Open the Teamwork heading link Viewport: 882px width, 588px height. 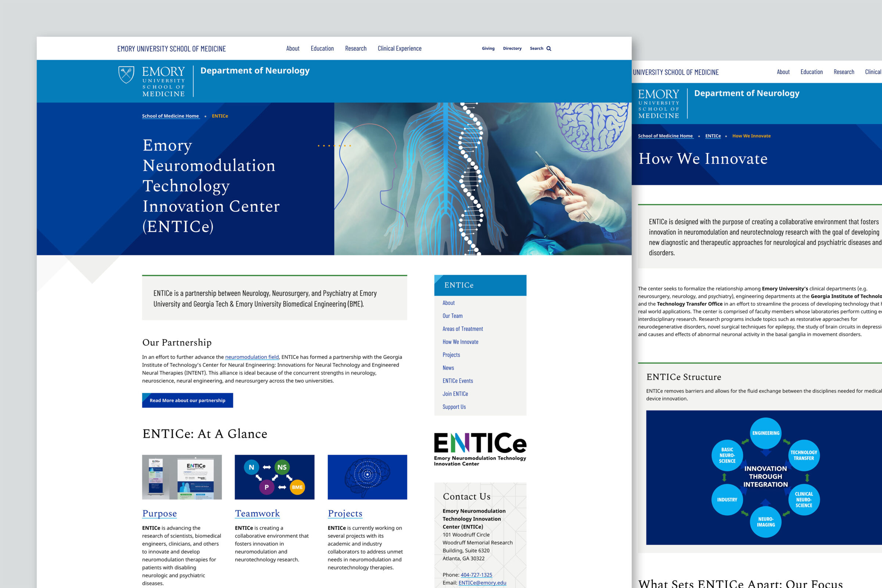pyautogui.click(x=257, y=513)
